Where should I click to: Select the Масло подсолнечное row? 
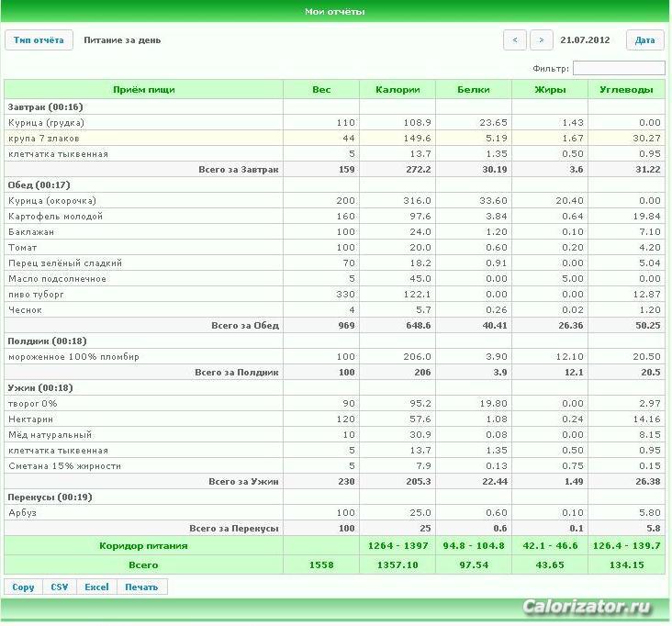point(335,278)
